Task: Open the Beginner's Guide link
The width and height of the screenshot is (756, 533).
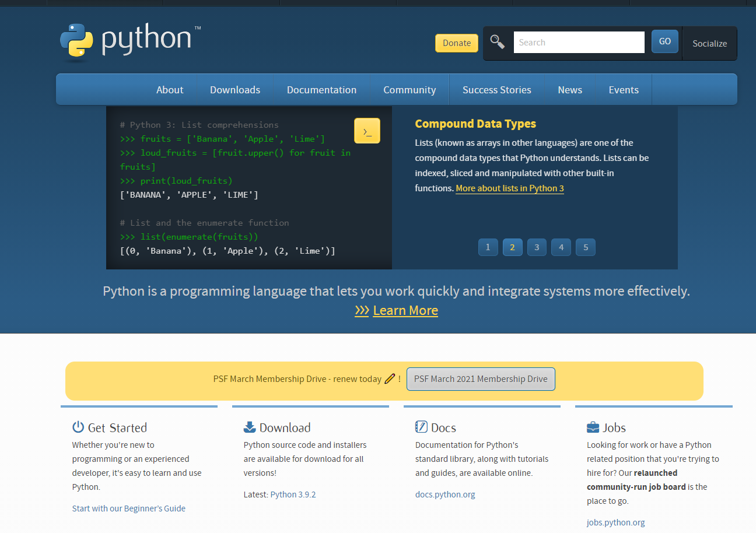Action: click(x=129, y=509)
